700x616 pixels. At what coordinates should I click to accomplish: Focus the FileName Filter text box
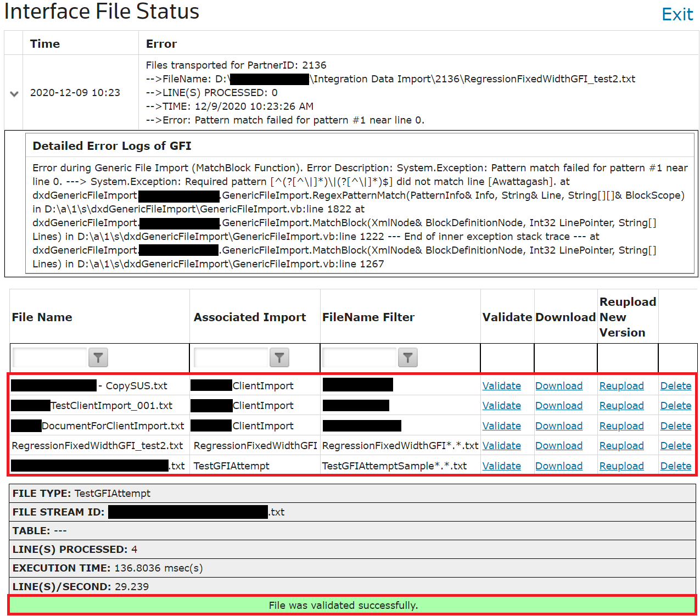[x=360, y=357]
